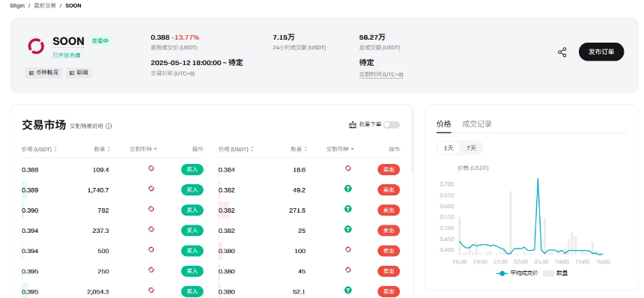644x298 pixels.
Task: Click the USDT coin icon in the 271.5 row
Action: click(348, 209)
